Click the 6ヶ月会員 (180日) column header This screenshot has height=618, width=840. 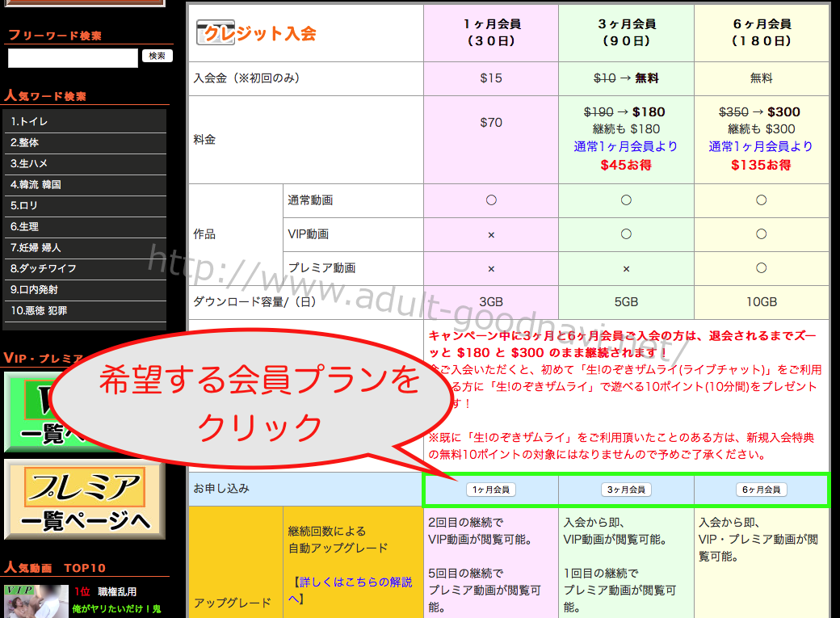(761, 32)
